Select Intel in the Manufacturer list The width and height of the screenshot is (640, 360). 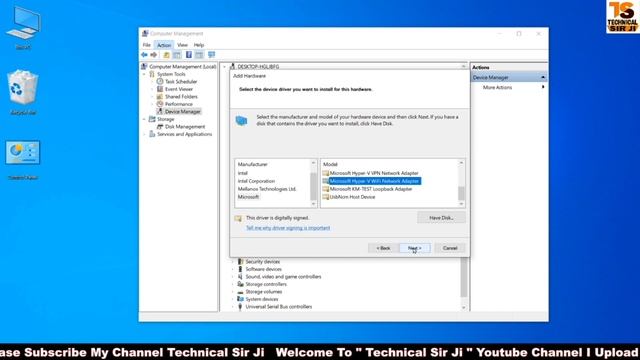[243, 173]
